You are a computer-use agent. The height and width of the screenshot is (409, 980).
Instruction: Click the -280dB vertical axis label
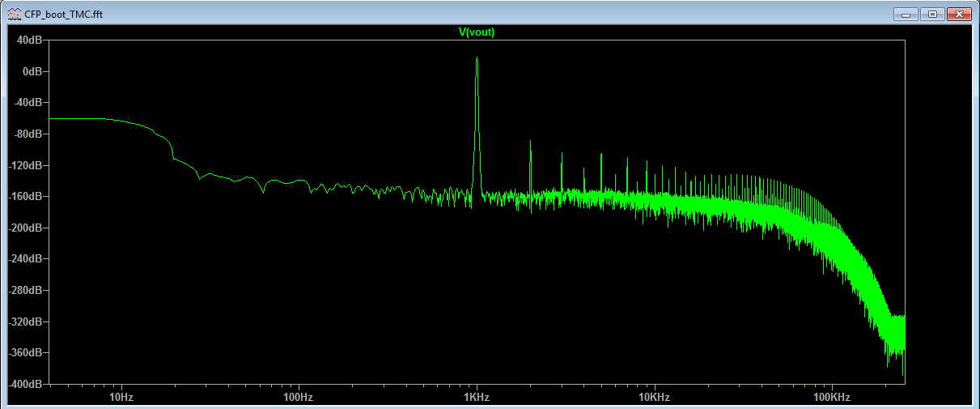tap(26, 291)
